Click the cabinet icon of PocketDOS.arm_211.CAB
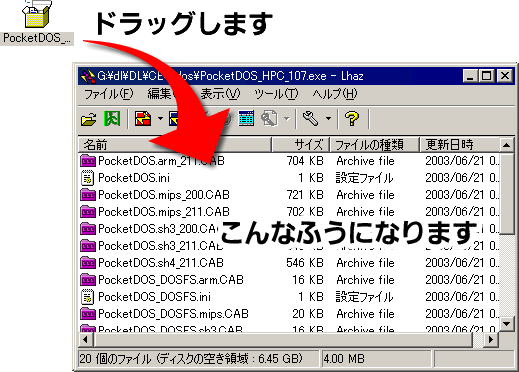 [x=88, y=161]
